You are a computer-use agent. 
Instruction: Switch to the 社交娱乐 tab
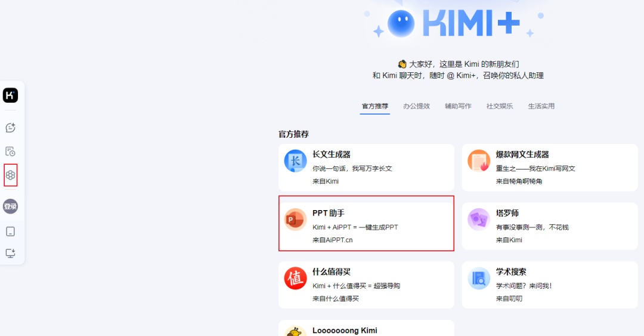pyautogui.click(x=500, y=106)
